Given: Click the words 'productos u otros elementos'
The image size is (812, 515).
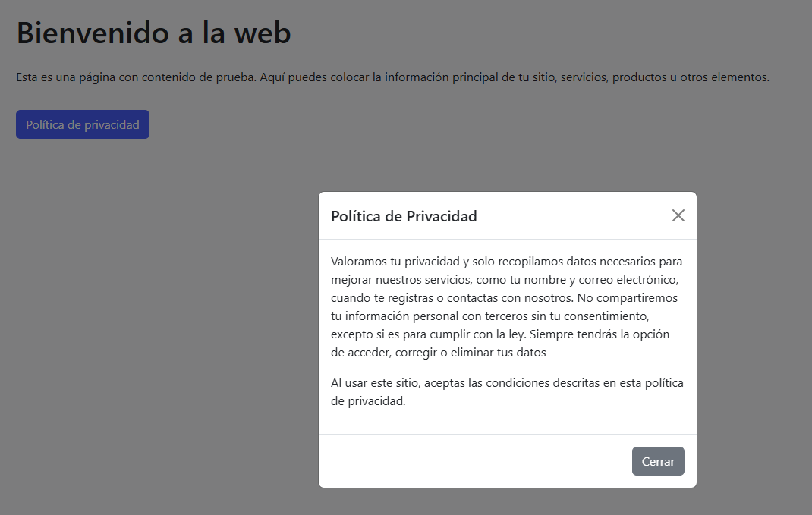Looking at the screenshot, I should [691, 77].
